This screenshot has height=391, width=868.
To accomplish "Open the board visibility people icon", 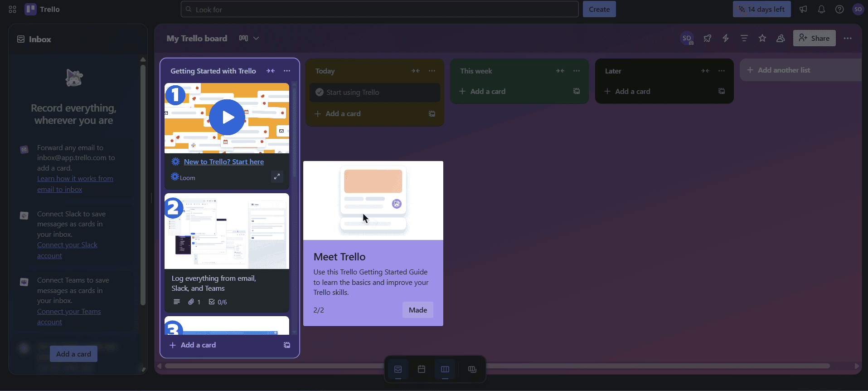I will 781,39.
